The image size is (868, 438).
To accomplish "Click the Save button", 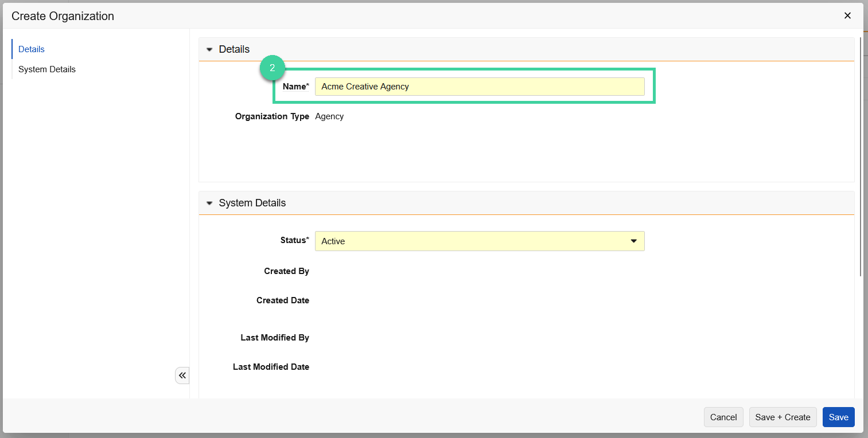I will tap(838, 417).
